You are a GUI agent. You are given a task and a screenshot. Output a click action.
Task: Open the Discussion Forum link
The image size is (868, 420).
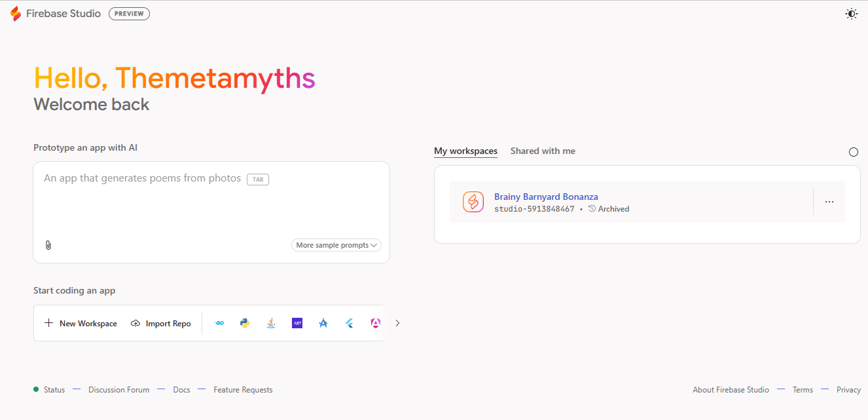tap(118, 390)
